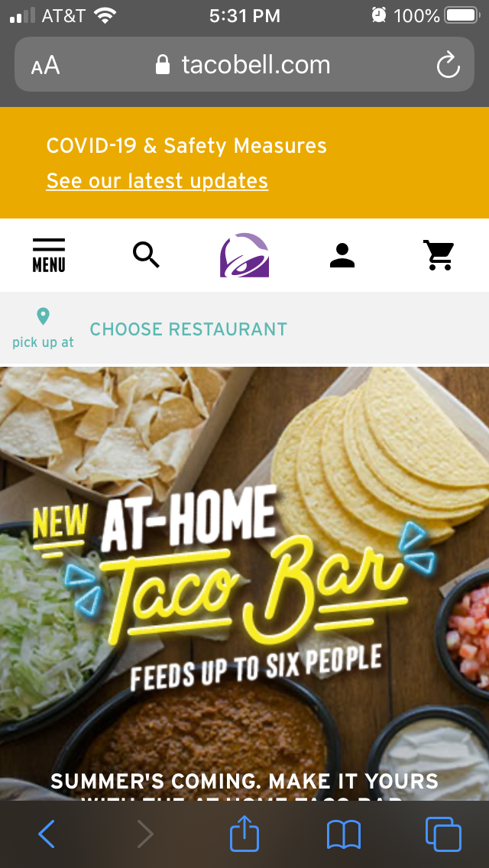The width and height of the screenshot is (489, 868).
Task: Tap the Taco Bell bell logo
Action: pyautogui.click(x=244, y=255)
